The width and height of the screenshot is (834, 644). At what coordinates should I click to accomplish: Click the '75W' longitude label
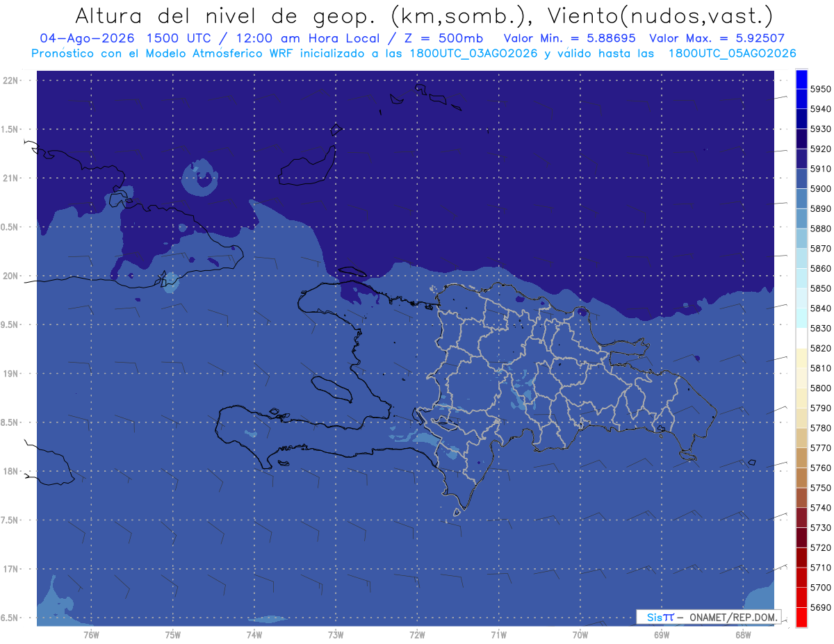pos(172,635)
